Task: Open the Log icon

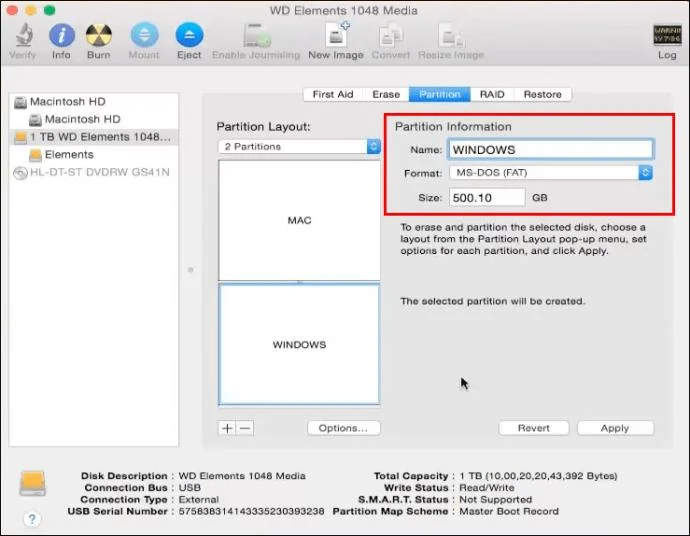Action: (x=667, y=35)
